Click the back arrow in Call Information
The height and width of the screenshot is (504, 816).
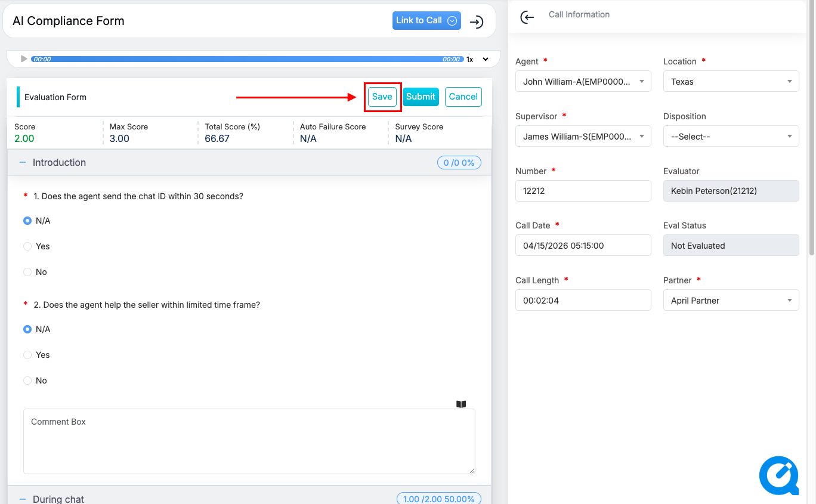527,17
